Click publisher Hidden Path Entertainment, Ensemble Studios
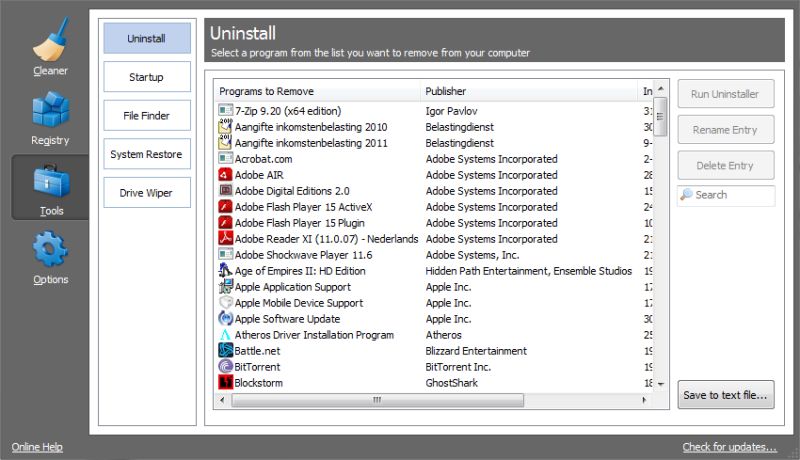The image size is (800, 460). coord(529,271)
